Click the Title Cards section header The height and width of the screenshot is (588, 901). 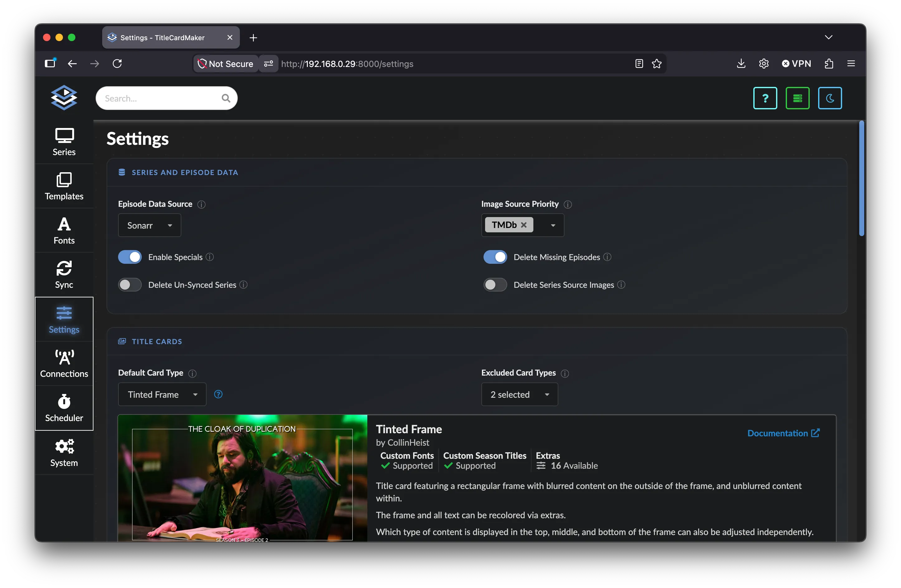157,342
